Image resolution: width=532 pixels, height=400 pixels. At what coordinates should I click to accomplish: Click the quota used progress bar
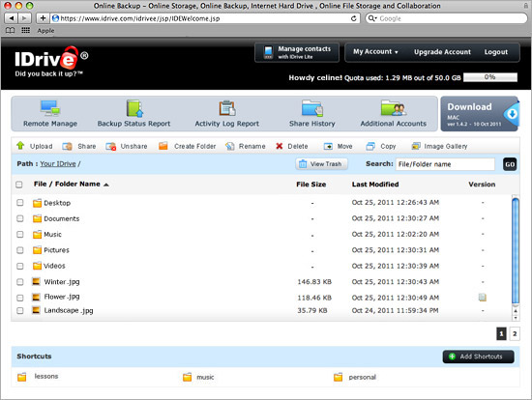click(x=490, y=77)
